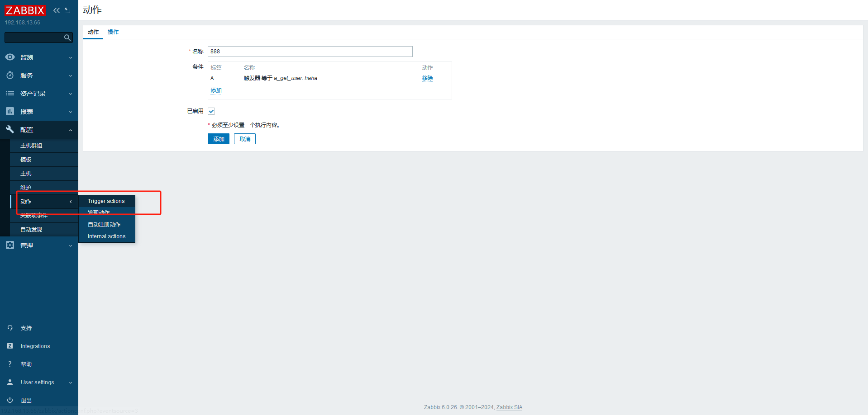The height and width of the screenshot is (415, 868).
Task: Collapse the sidebar with double-arrow icon
Action: point(57,10)
